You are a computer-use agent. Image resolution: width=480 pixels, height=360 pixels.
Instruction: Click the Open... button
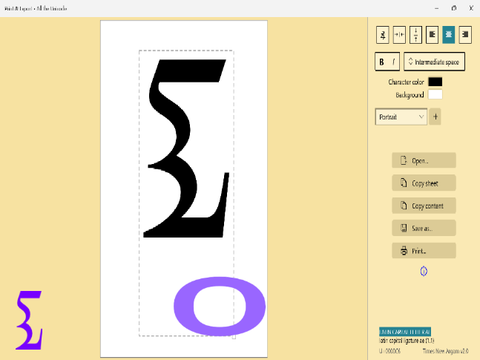(x=424, y=161)
